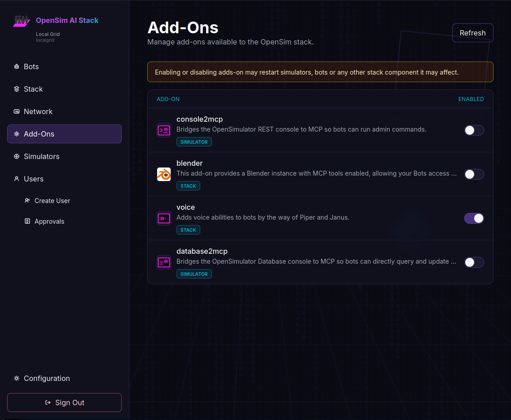Open the Users section
The height and width of the screenshot is (420, 511).
pyautogui.click(x=64, y=179)
